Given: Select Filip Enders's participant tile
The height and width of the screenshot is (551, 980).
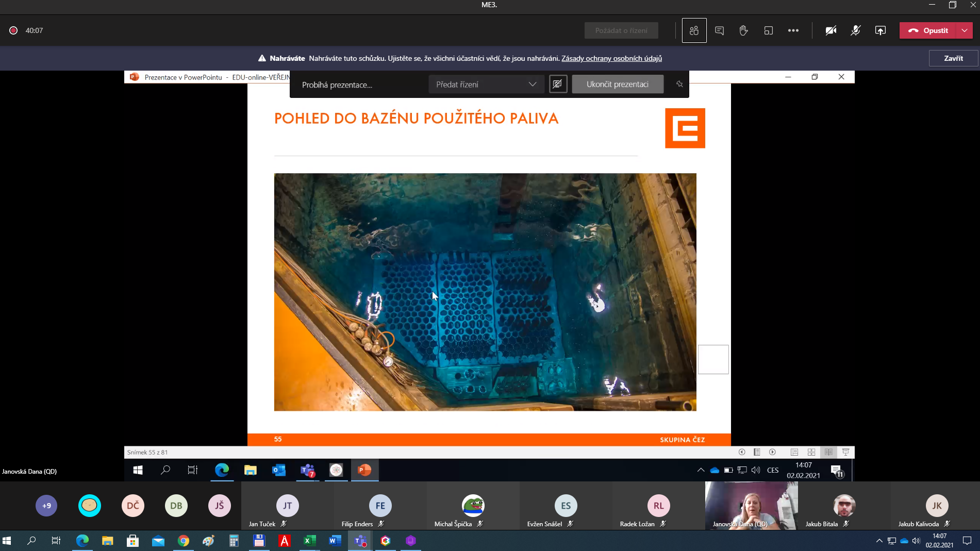Looking at the screenshot, I should point(380,506).
